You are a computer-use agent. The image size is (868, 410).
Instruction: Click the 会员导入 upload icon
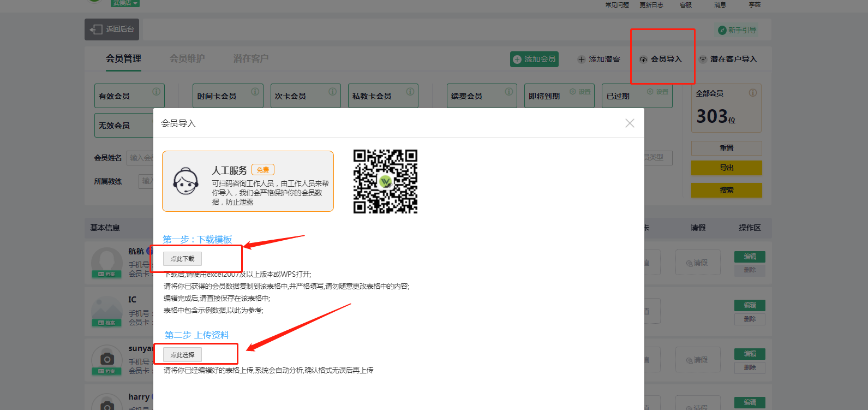(x=643, y=60)
